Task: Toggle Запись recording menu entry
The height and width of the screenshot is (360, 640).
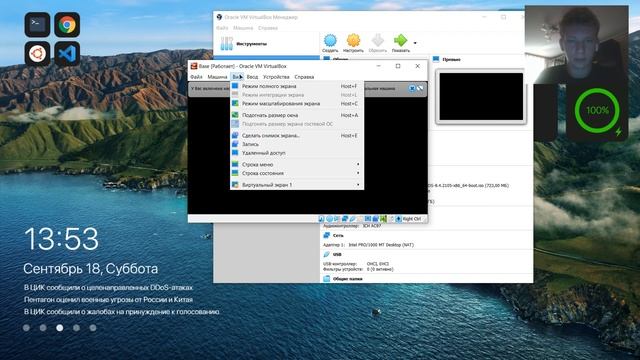Action: point(297,144)
